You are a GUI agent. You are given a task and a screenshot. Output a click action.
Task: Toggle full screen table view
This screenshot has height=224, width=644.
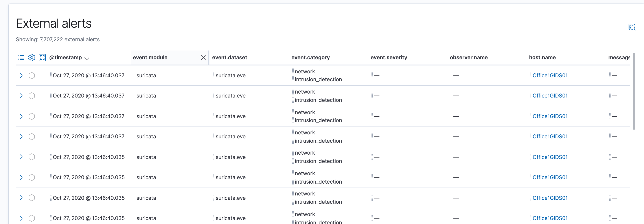click(x=42, y=58)
